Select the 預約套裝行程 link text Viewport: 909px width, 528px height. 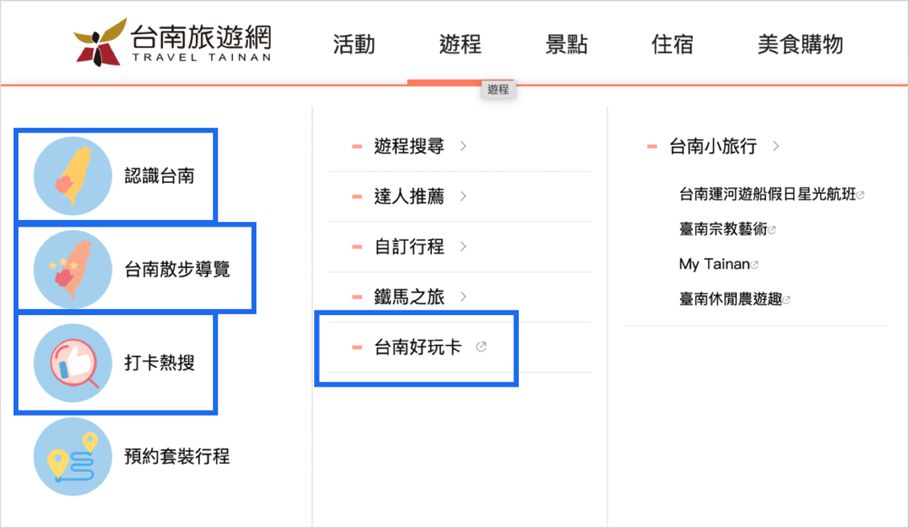[177, 457]
